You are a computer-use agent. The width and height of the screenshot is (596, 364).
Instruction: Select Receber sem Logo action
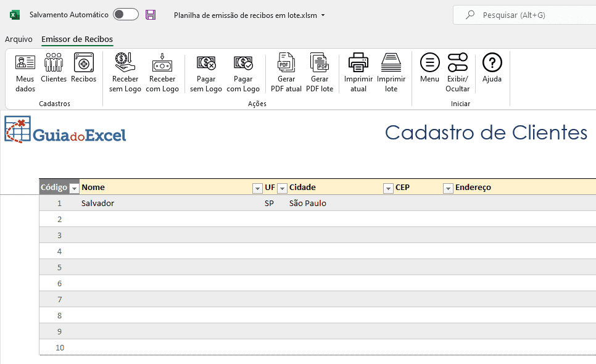click(x=125, y=72)
